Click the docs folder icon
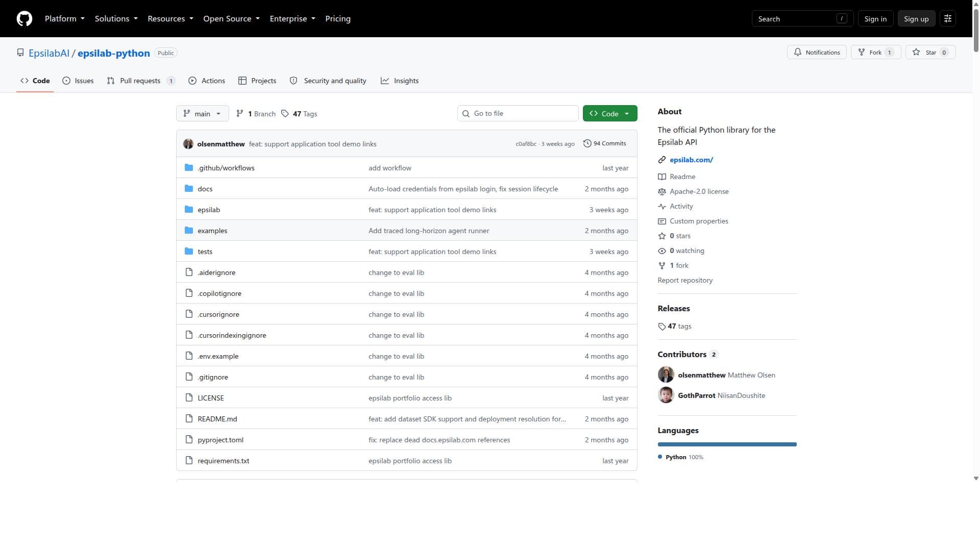 189,189
